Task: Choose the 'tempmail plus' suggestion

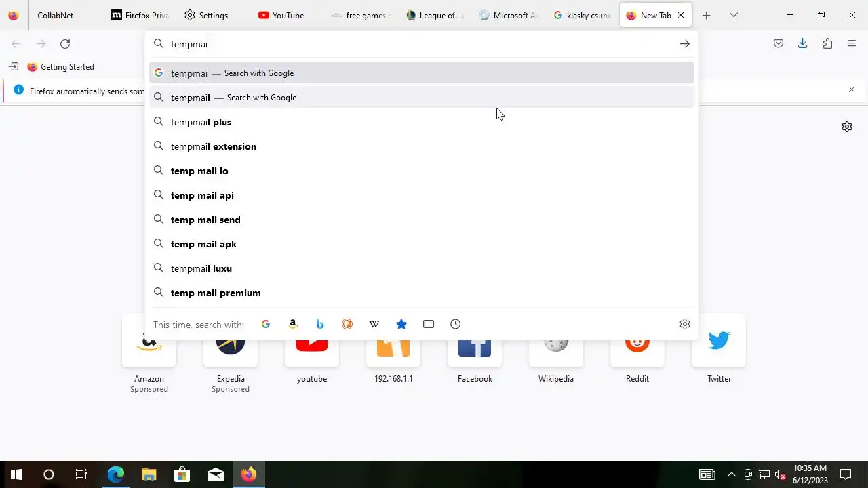Action: point(422,122)
